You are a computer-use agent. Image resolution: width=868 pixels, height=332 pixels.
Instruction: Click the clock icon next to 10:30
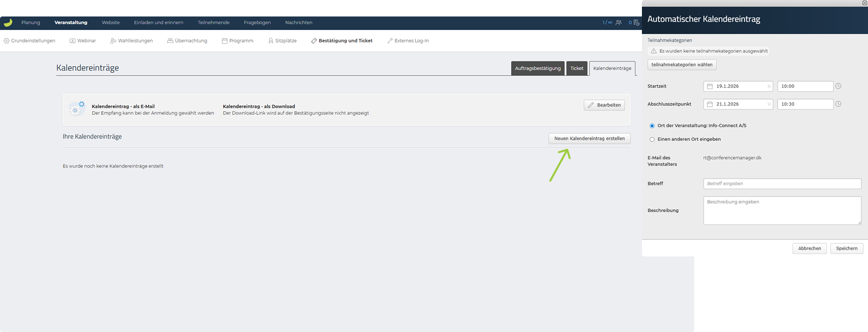pos(838,104)
